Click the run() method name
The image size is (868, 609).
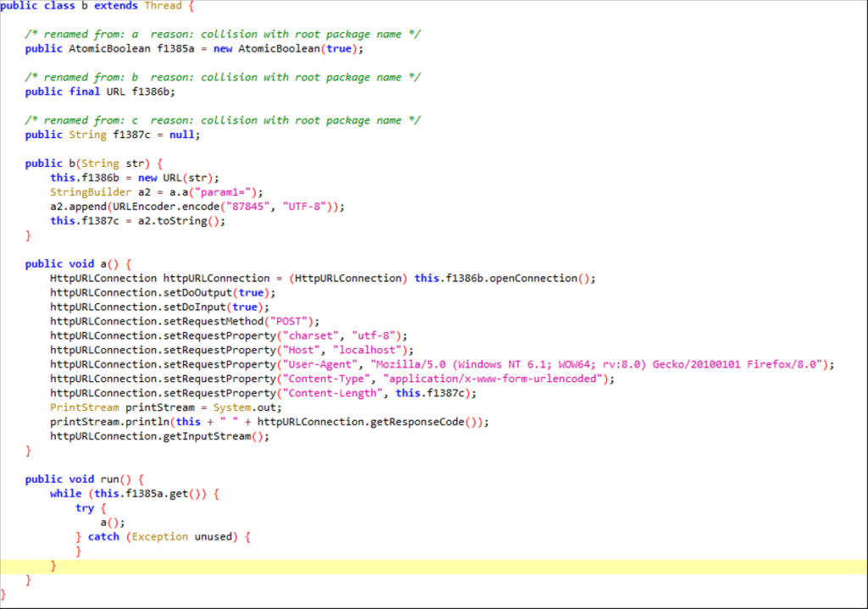108,479
